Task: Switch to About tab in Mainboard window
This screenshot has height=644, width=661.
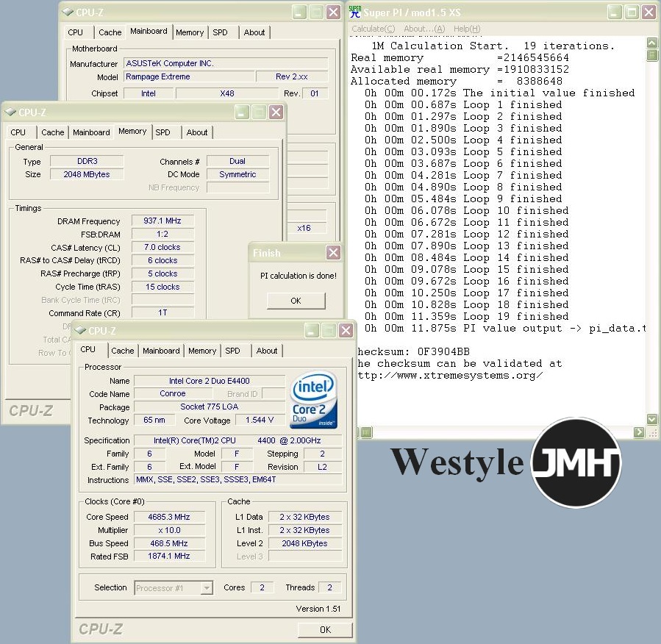Action: tap(254, 32)
